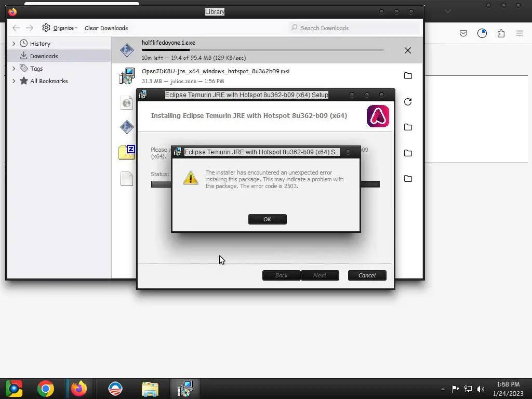The height and width of the screenshot is (399, 532).
Task: Click OpenJDK8U msi installer icon
Action: coord(127,76)
